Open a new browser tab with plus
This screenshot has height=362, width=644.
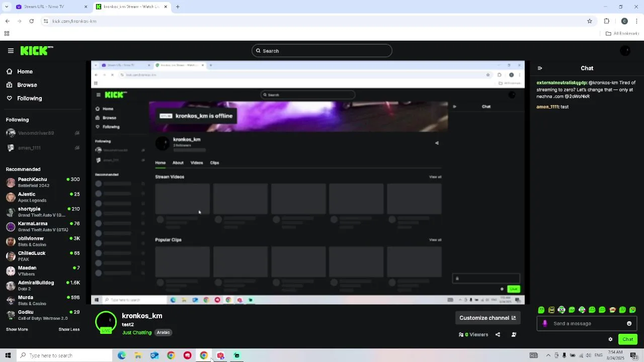click(x=178, y=7)
